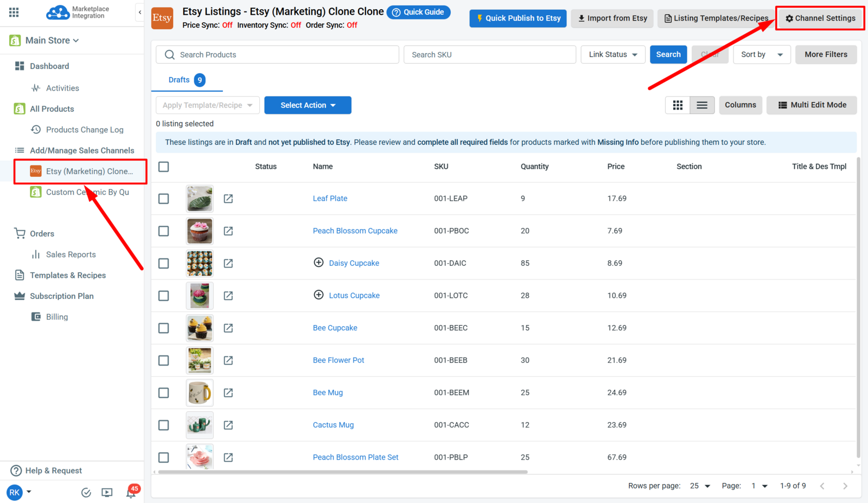Viewport: 868px width, 503px height.
Task: Open external link icon for Daisy Cupcake
Action: click(228, 263)
